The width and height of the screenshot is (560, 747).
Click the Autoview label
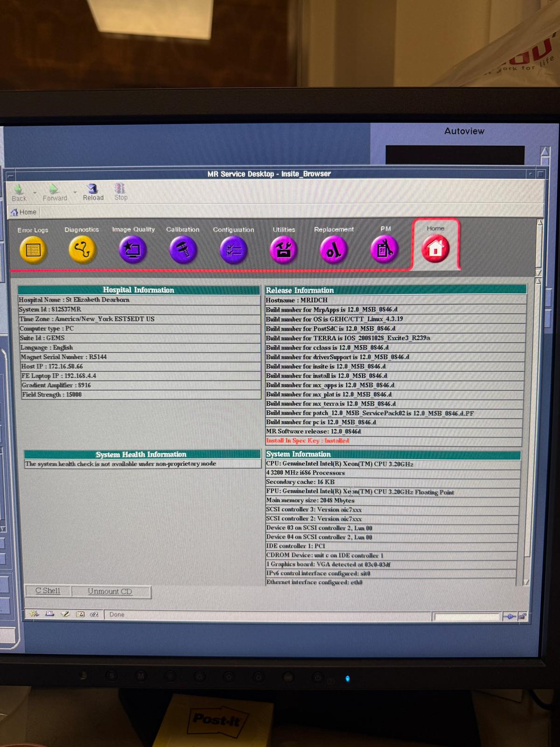tap(464, 131)
